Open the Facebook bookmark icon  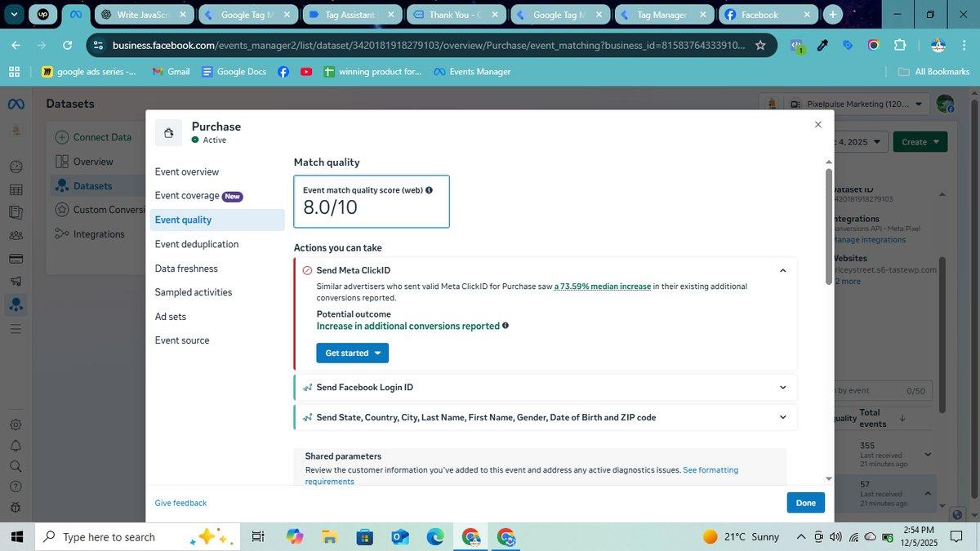pyautogui.click(x=283, y=72)
